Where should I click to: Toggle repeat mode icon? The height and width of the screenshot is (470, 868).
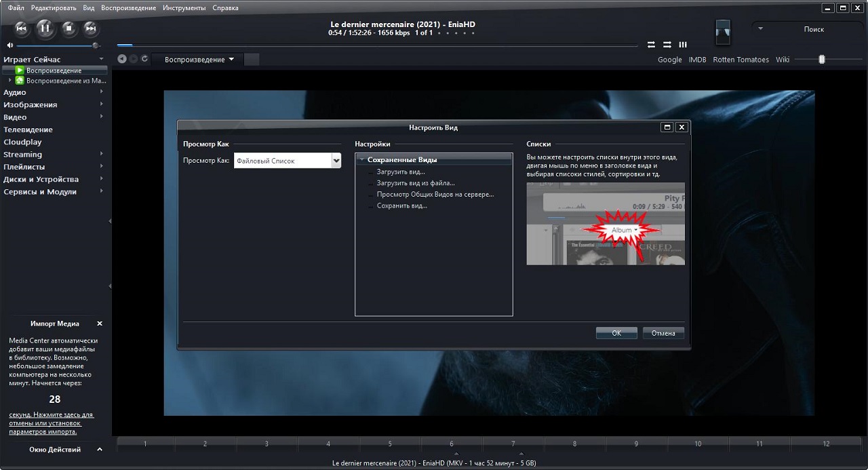(651, 45)
